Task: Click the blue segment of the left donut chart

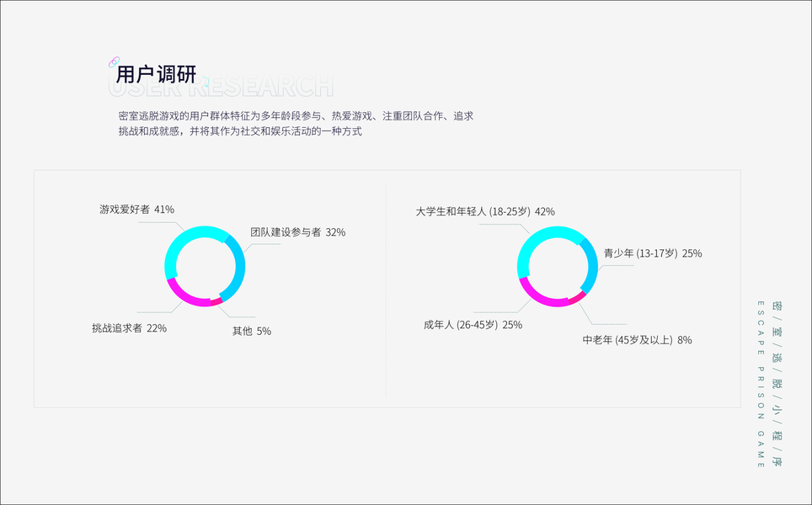Action: tap(238, 268)
